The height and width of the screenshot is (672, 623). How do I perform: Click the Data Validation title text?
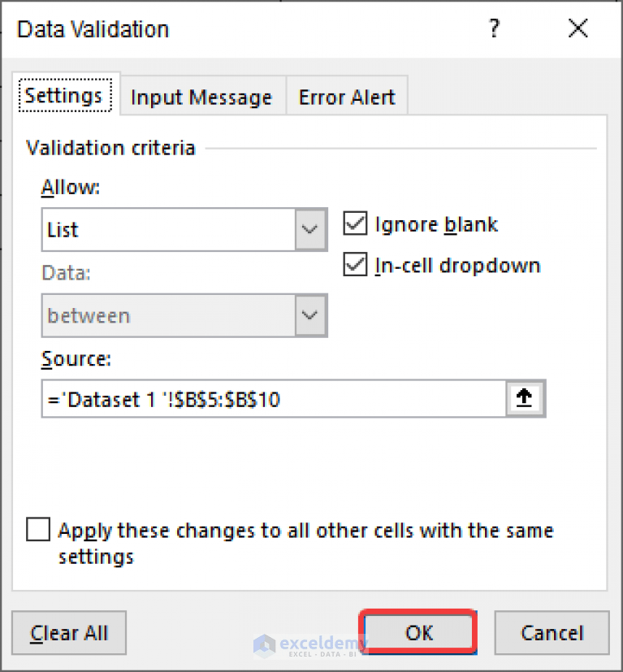point(92,29)
